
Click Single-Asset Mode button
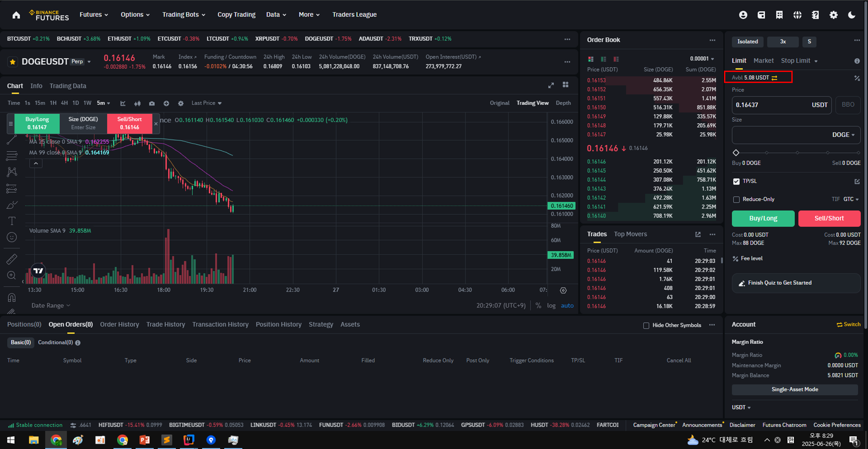(x=795, y=390)
